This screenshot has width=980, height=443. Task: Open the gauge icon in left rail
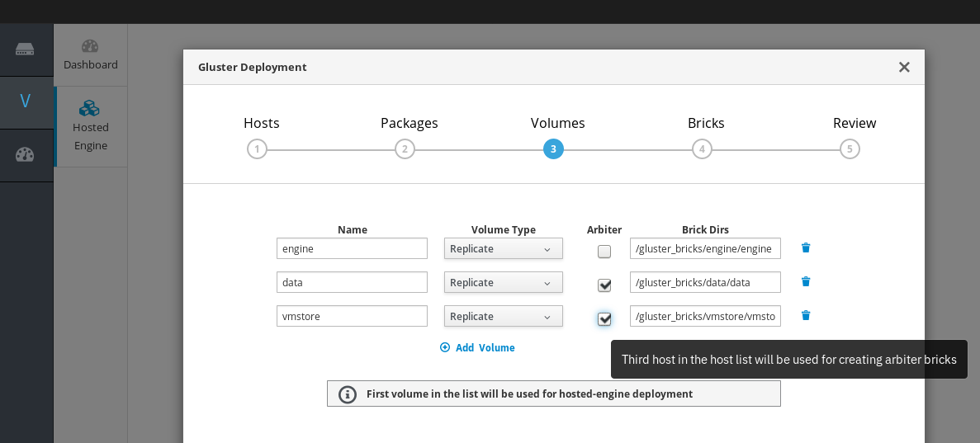tap(25, 155)
